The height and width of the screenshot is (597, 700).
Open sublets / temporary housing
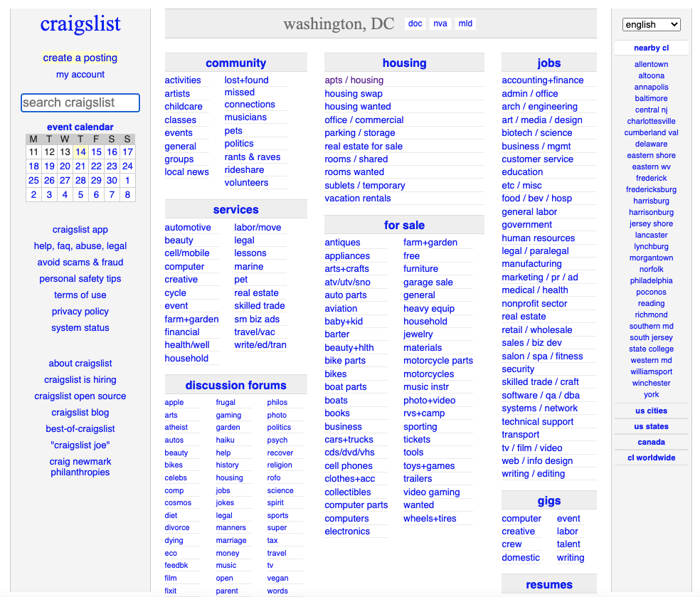365,186
